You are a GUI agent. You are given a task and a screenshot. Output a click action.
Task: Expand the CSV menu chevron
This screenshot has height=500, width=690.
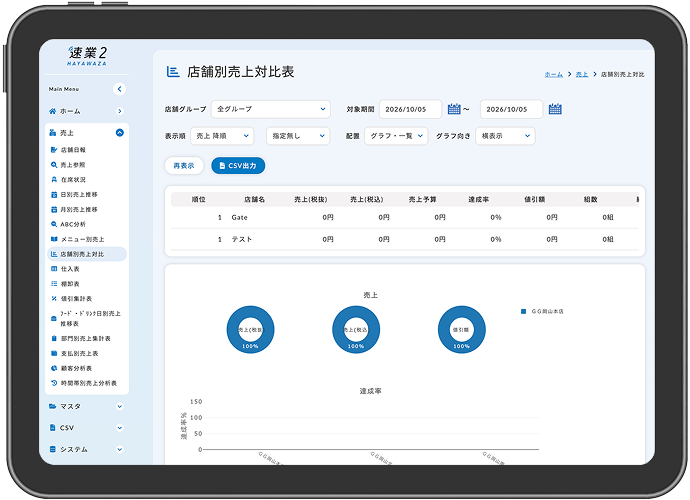pos(119,428)
